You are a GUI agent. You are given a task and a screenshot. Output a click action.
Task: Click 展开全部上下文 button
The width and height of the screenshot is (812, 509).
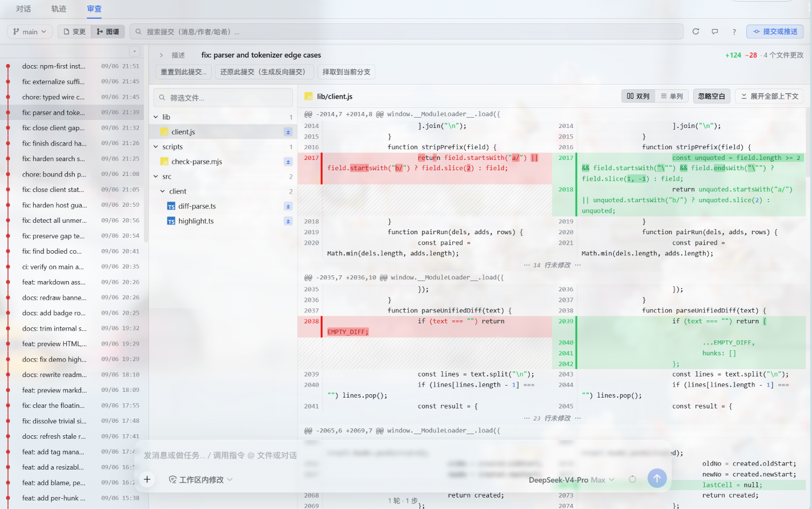770,96
